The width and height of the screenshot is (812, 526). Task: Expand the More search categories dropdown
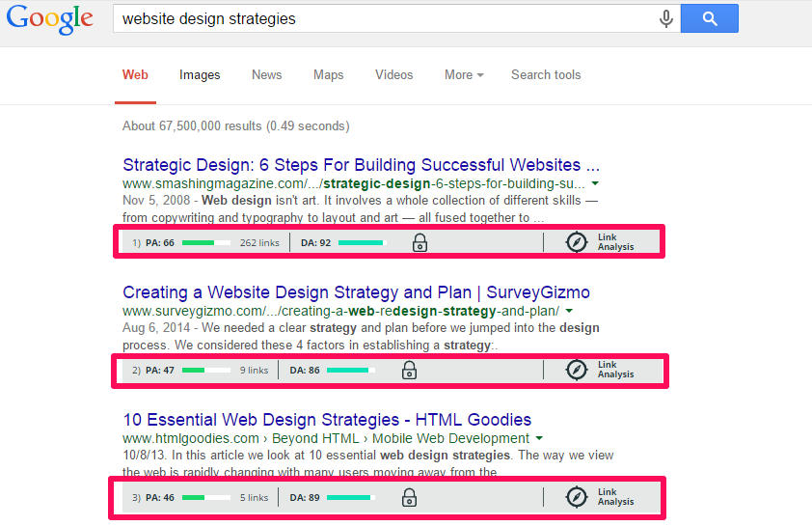464,74
